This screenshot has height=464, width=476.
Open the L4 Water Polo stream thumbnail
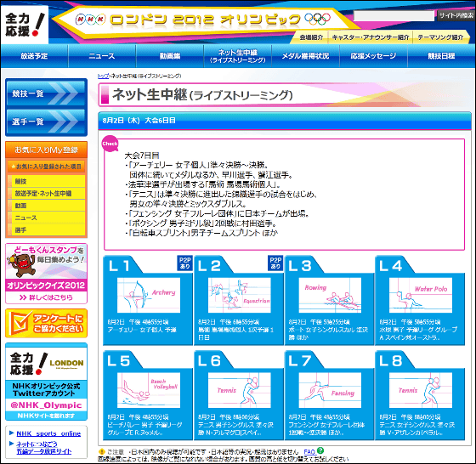(421, 295)
